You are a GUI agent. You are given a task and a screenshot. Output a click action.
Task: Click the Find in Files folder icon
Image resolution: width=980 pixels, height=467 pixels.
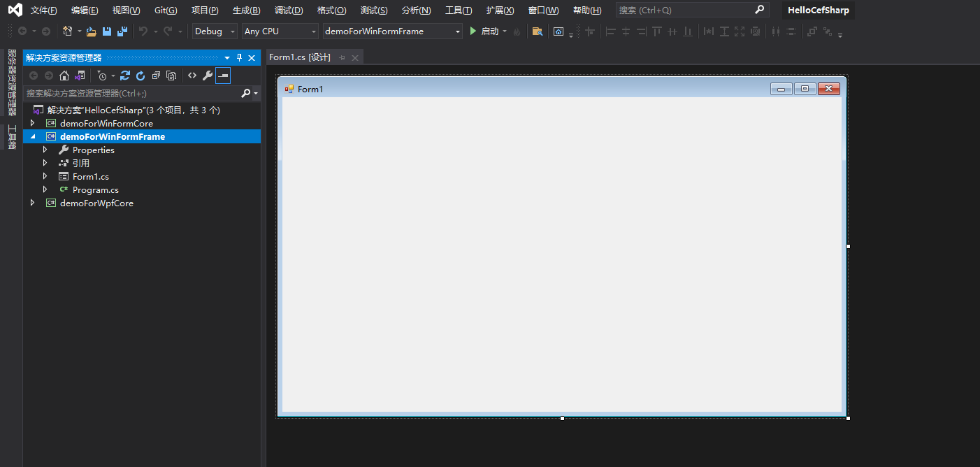tap(537, 31)
